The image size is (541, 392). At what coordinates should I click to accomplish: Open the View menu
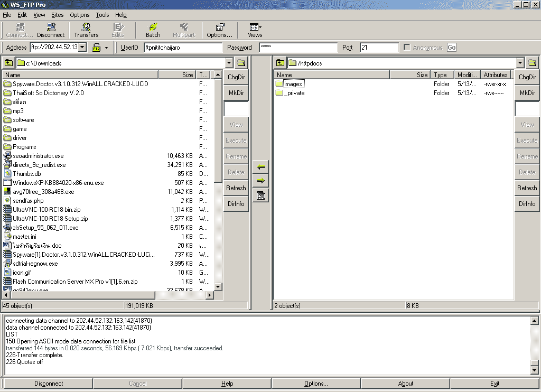tap(39, 15)
